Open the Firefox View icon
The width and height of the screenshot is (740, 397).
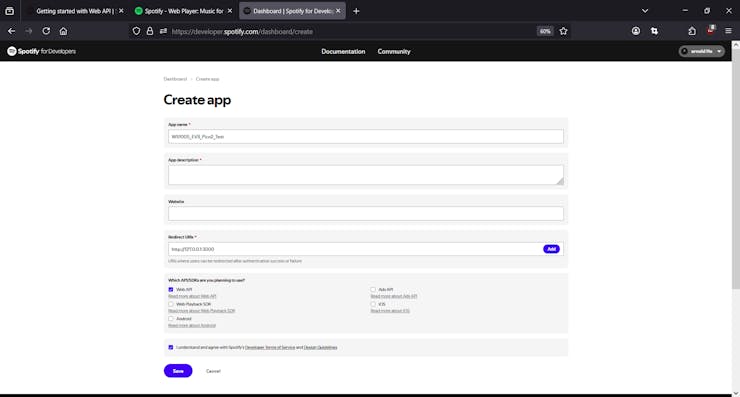coord(9,11)
